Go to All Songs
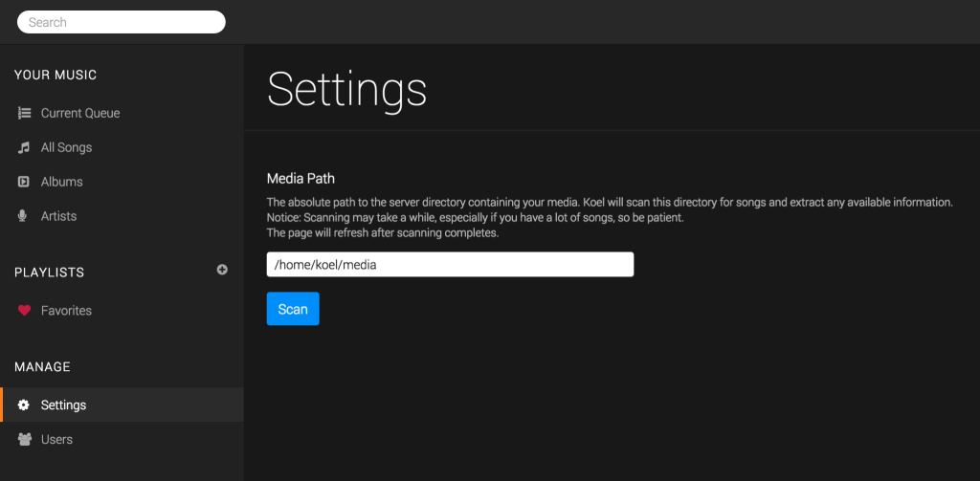Image resolution: width=980 pixels, height=481 pixels. click(x=122, y=147)
